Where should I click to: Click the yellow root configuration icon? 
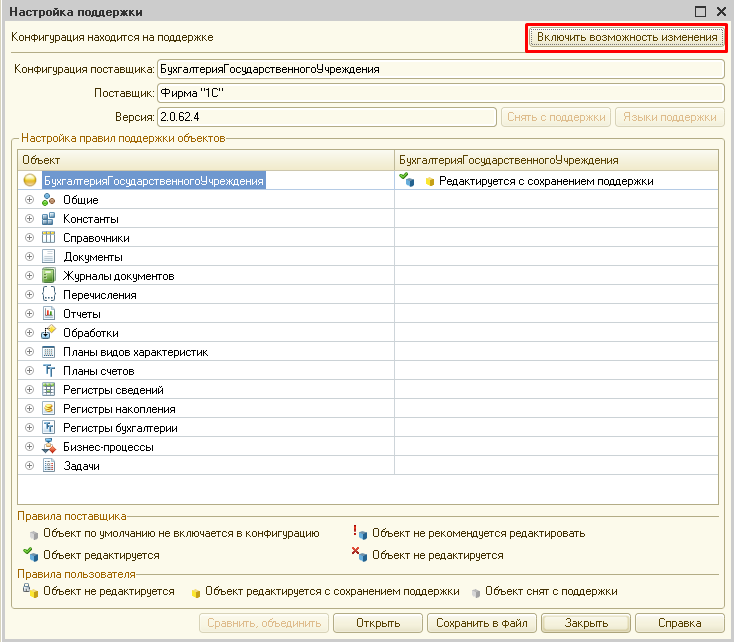click(x=30, y=180)
